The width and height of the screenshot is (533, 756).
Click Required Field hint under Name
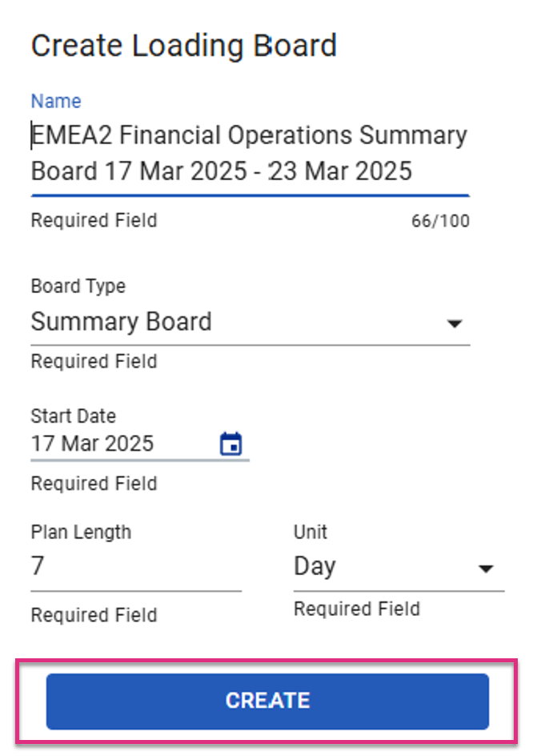click(94, 220)
